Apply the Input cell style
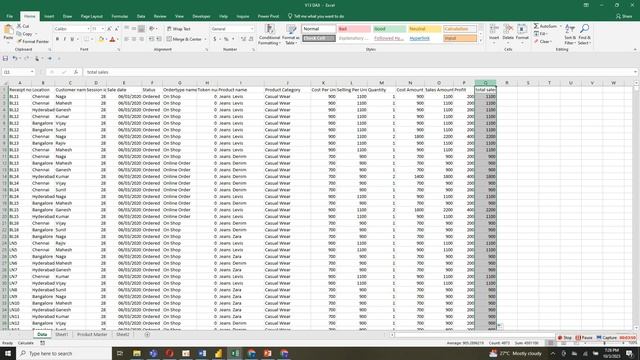 (460, 38)
